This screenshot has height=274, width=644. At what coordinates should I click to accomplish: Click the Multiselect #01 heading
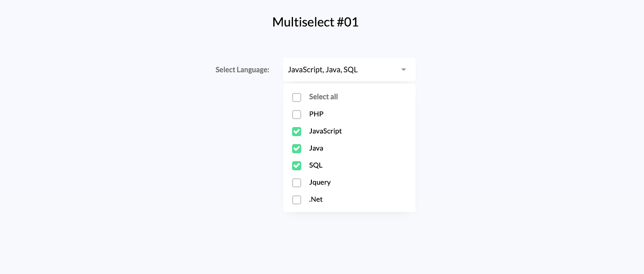click(x=316, y=22)
